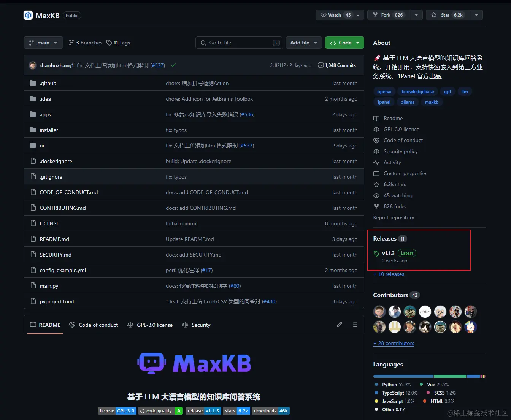Open the Star lists dropdown arrow

click(x=476, y=15)
